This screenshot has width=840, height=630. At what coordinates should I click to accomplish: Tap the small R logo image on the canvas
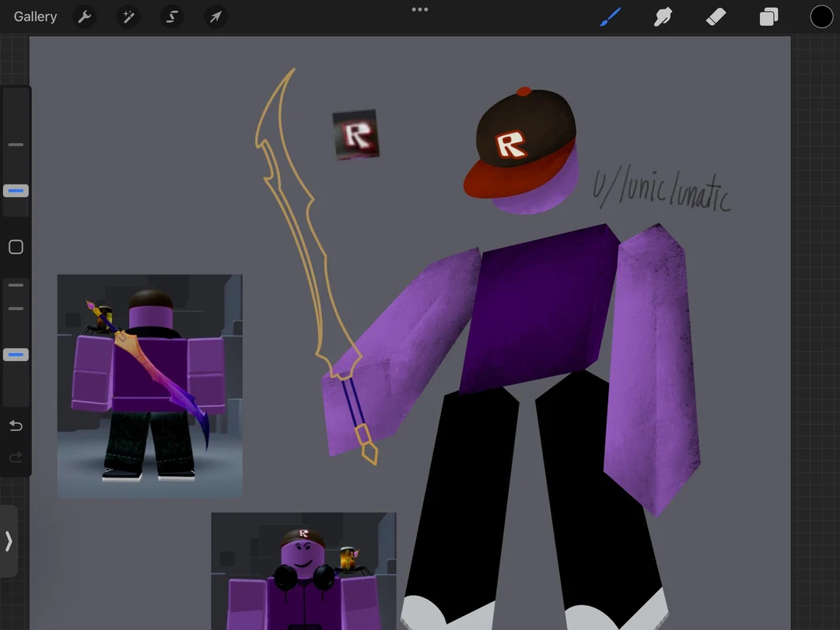[x=356, y=134]
